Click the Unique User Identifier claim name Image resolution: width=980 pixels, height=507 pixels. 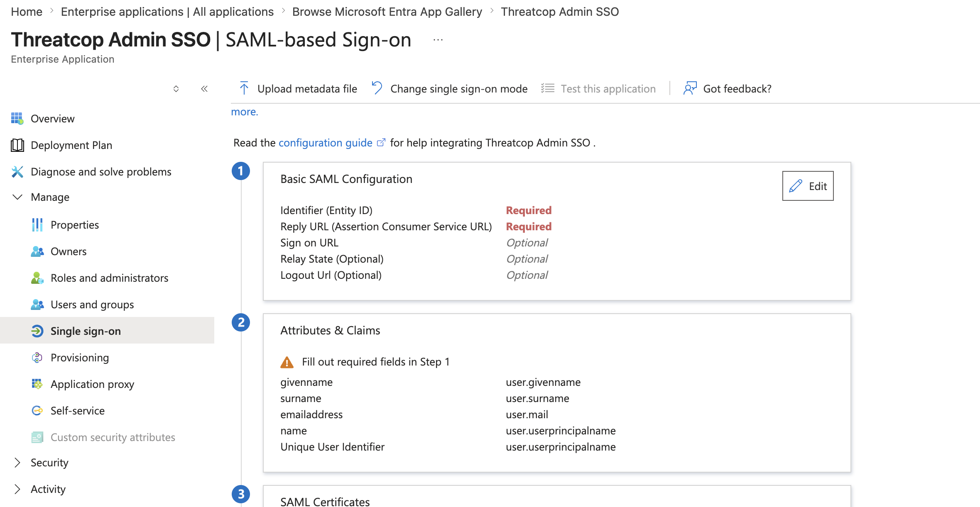click(x=332, y=447)
